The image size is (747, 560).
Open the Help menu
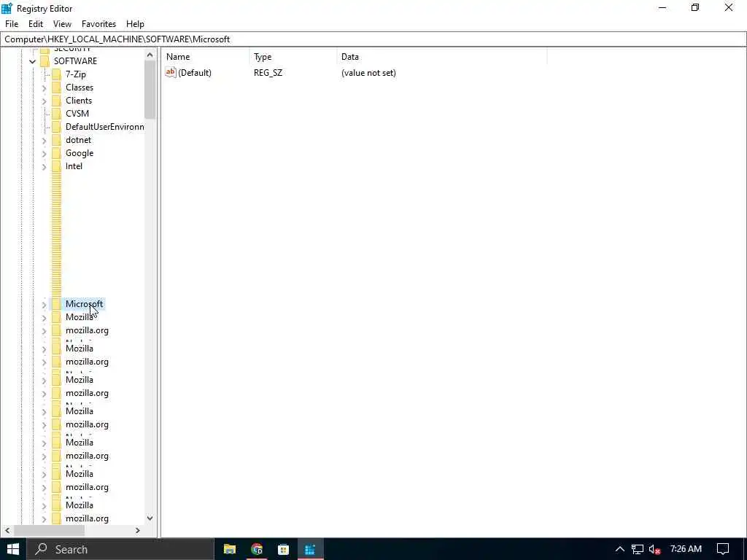click(135, 24)
